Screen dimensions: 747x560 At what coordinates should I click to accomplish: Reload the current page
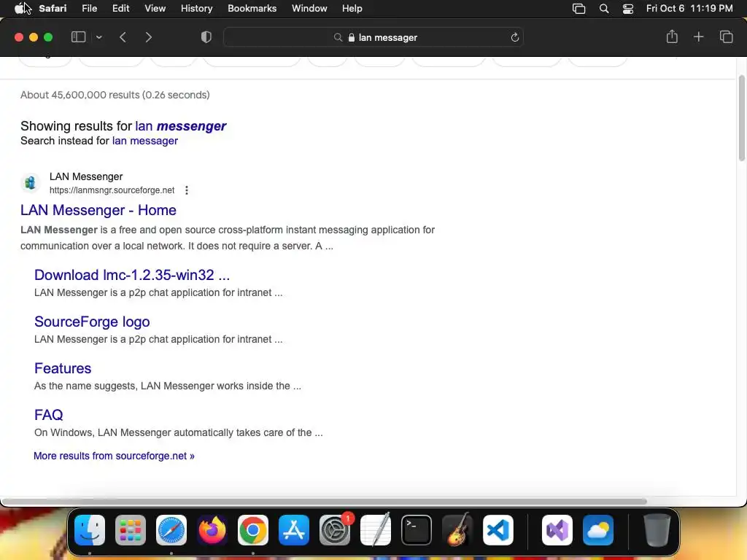pyautogui.click(x=514, y=37)
